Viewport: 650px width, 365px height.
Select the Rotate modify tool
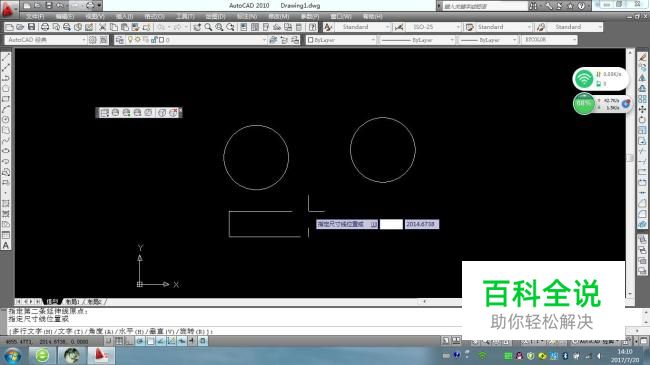642,120
